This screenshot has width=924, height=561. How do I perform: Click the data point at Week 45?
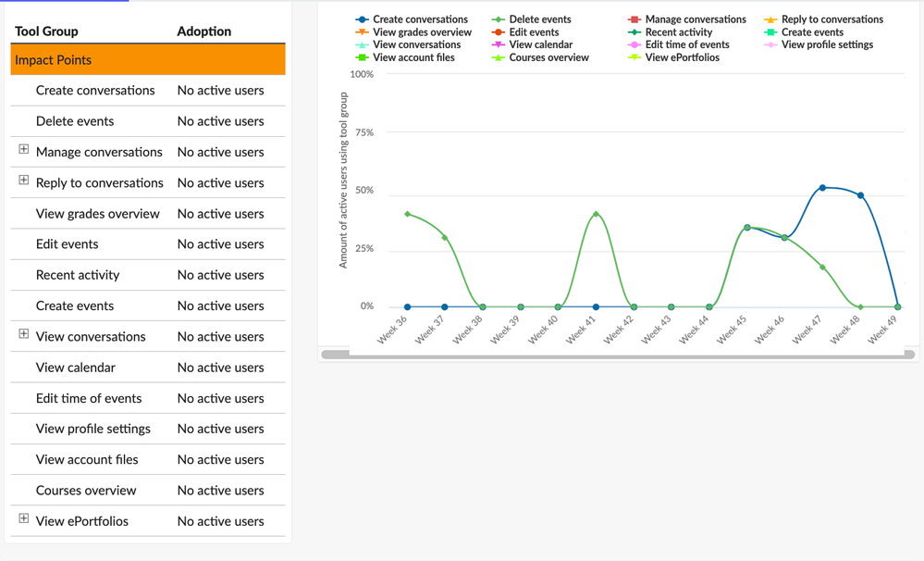click(747, 227)
